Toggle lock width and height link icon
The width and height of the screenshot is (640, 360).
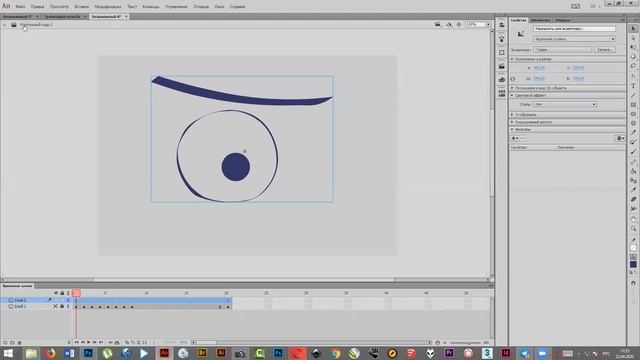(513, 78)
